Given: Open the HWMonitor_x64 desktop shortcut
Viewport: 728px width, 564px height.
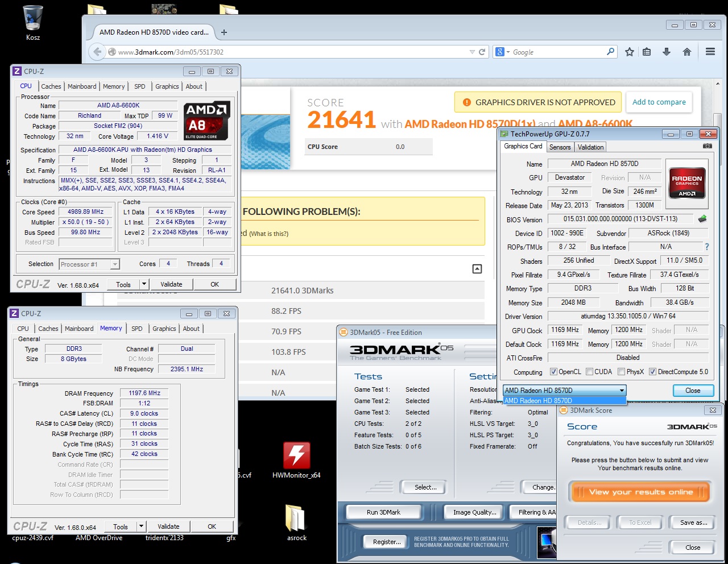Looking at the screenshot, I should pos(296,460).
